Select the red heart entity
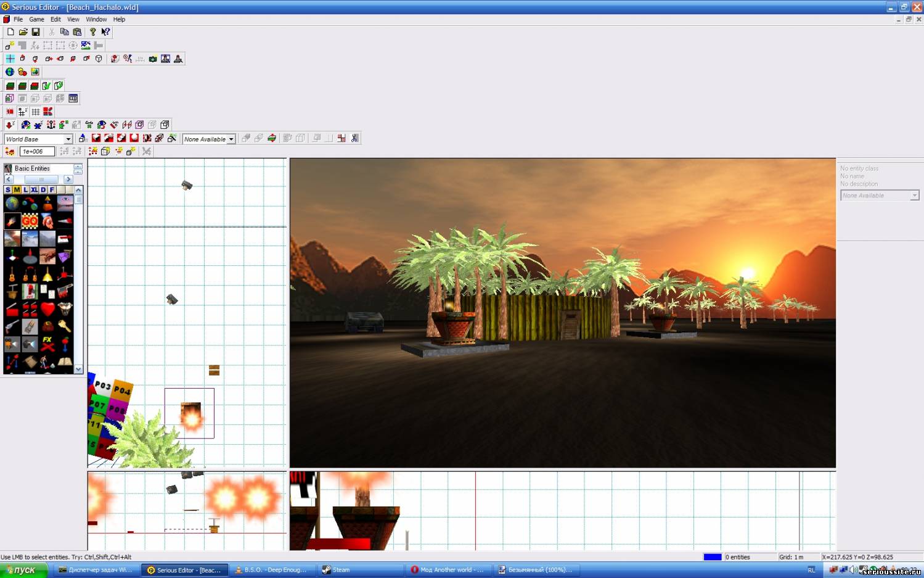 pos(47,308)
